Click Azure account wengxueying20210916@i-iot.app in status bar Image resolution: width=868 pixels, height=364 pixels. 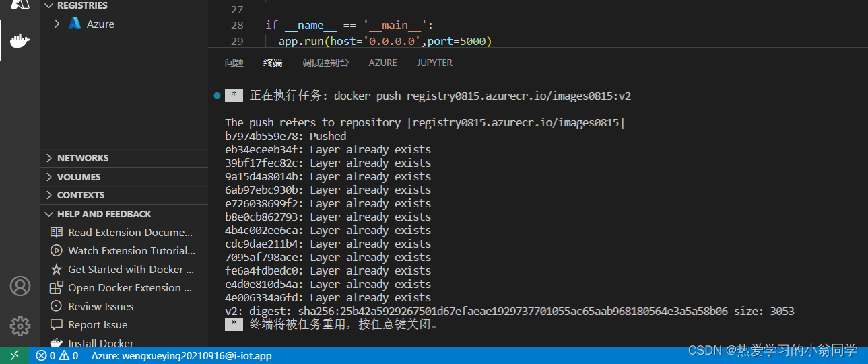click(x=181, y=355)
